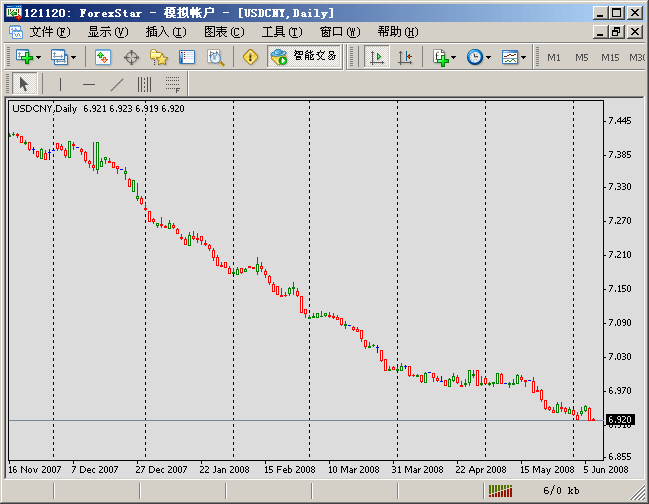
Task: Switch chart to M1 timeframe
Action: (x=554, y=58)
